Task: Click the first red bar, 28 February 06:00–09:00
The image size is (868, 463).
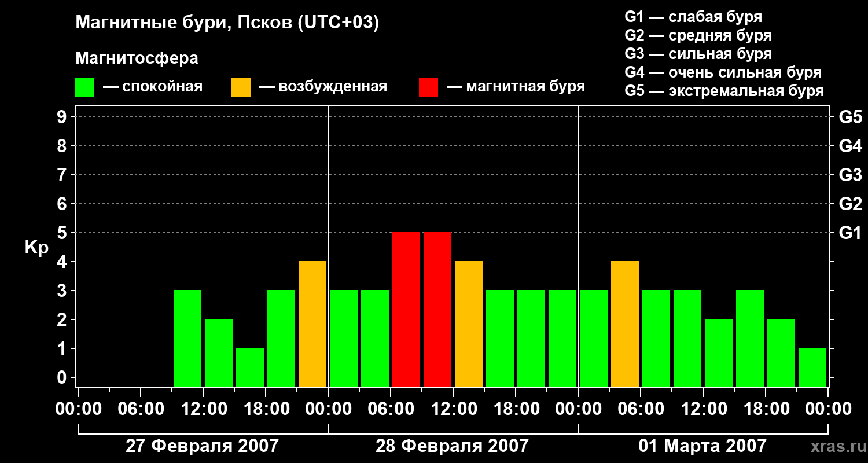Action: coord(406,309)
